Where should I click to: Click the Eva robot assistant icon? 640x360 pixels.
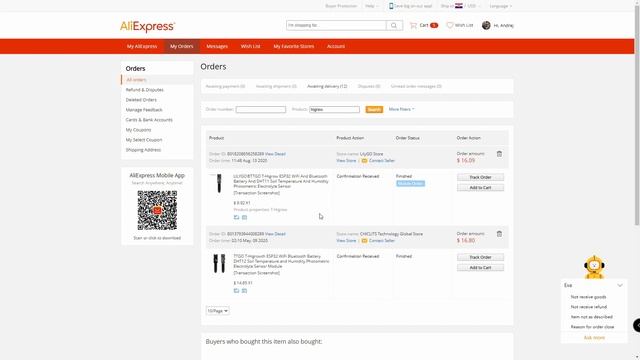(x=594, y=267)
